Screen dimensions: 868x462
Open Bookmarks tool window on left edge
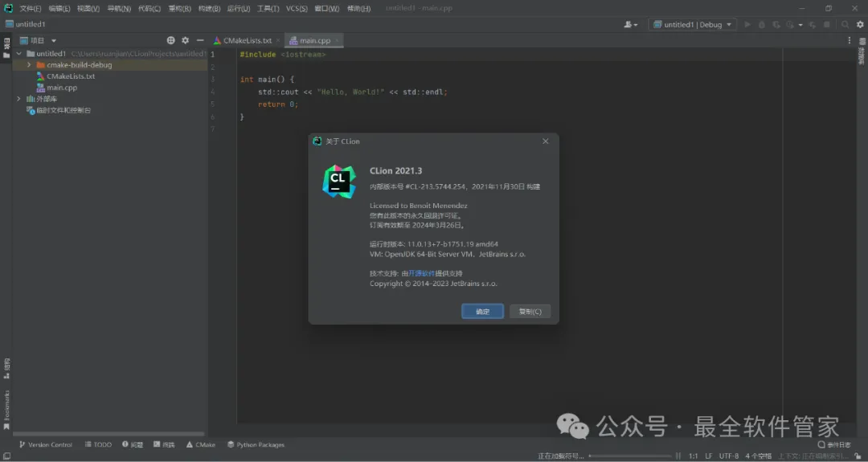coord(6,410)
